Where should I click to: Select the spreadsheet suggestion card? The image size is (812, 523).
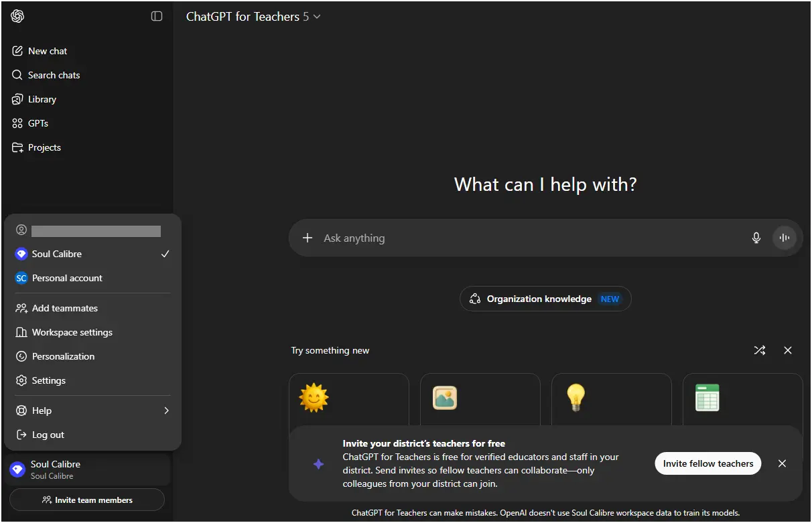point(743,399)
